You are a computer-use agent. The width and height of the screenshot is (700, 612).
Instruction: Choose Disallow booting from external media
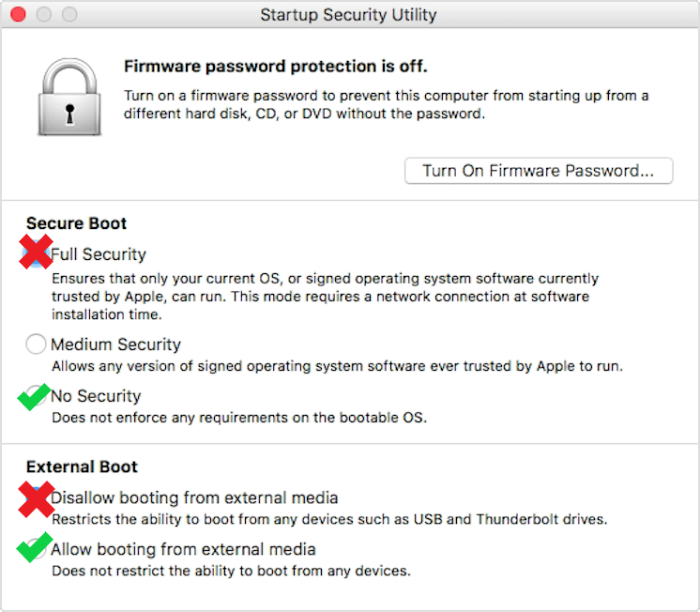point(194,497)
